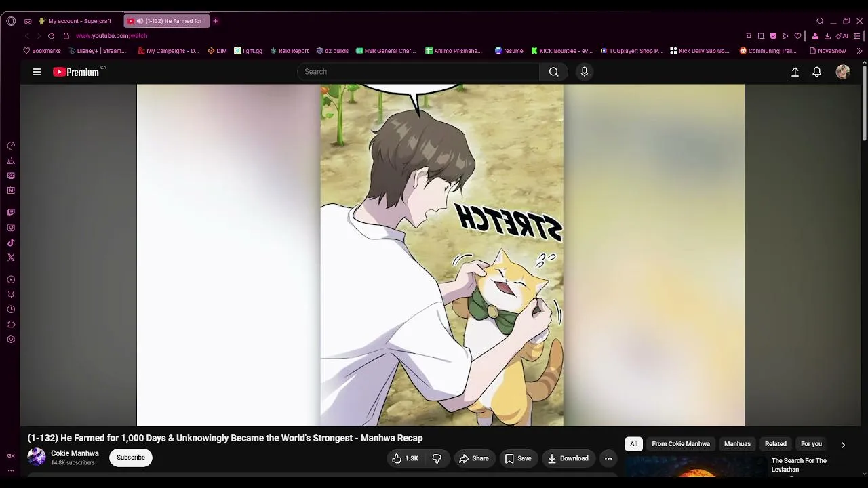Open browser settings gear in sidebar
This screenshot has height=488, width=868.
click(11, 339)
